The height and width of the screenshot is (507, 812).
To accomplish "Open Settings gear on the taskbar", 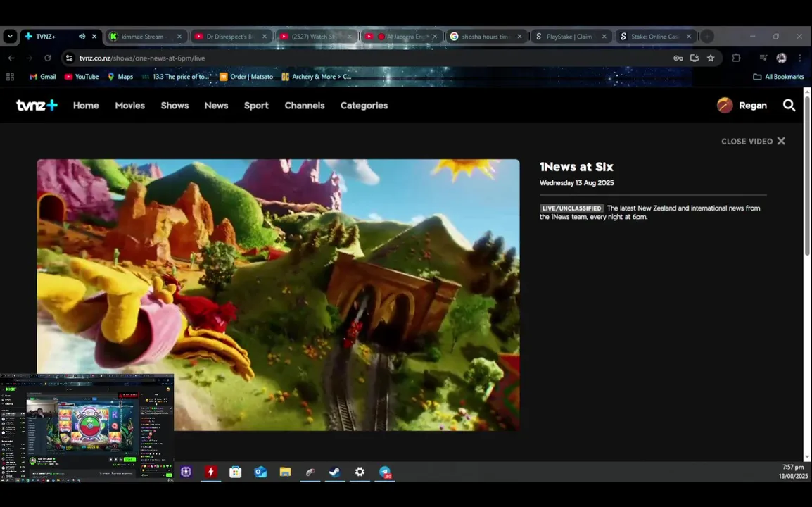I will pyautogui.click(x=360, y=472).
